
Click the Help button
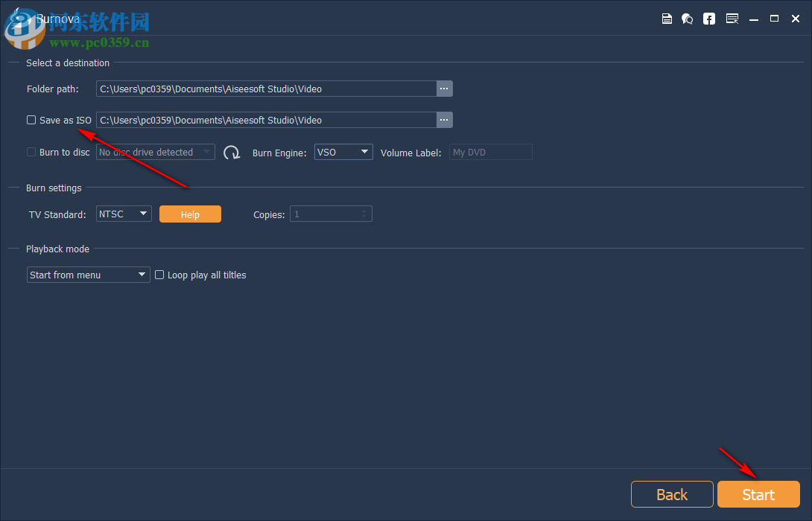click(x=190, y=214)
